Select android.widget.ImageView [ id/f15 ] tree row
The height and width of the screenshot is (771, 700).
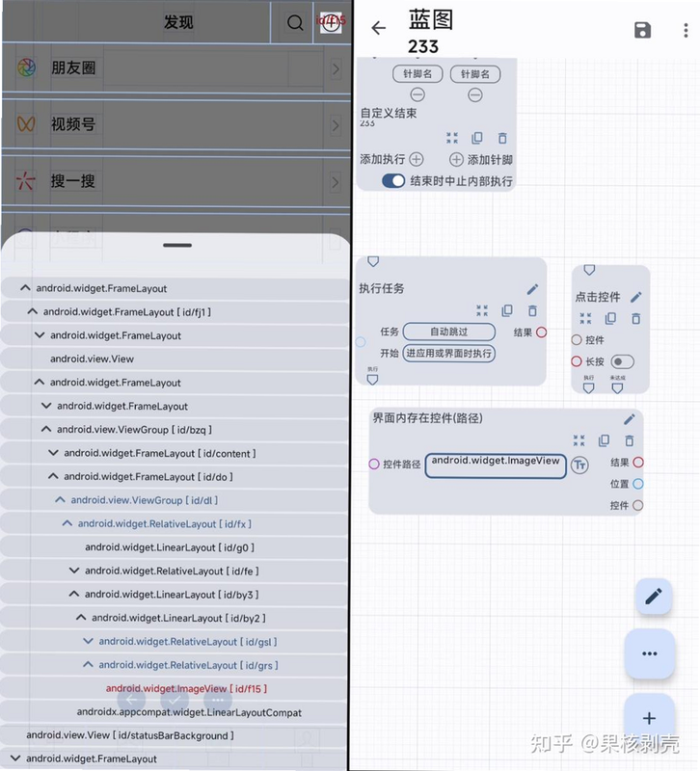[176, 688]
